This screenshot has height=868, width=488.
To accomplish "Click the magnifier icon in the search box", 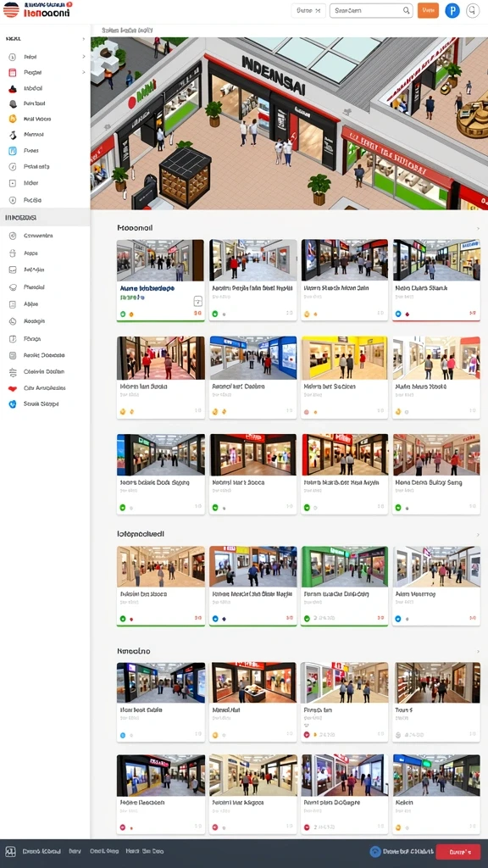I will pyautogui.click(x=406, y=10).
